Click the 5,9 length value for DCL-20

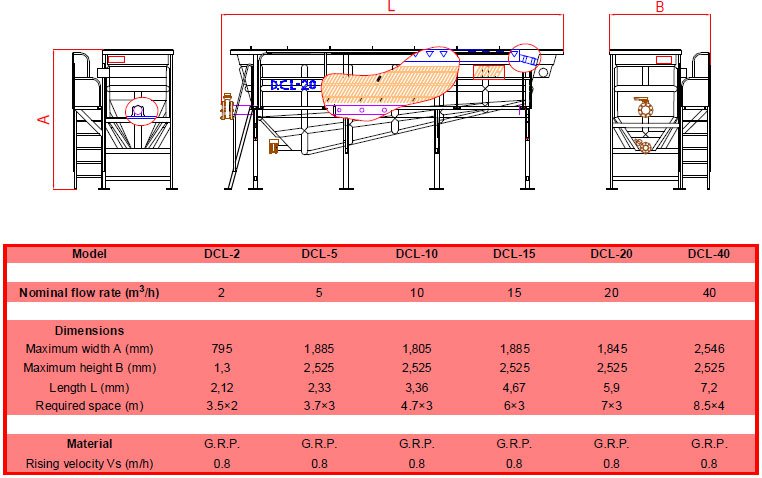pyautogui.click(x=610, y=387)
